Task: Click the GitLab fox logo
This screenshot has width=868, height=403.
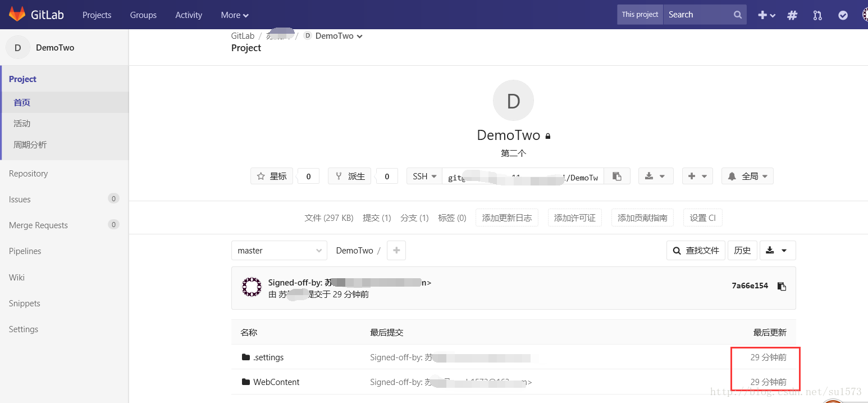Action: pyautogui.click(x=17, y=14)
